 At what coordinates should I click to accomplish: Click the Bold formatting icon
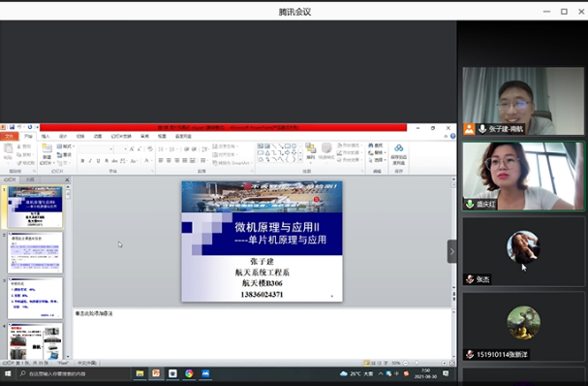82,161
